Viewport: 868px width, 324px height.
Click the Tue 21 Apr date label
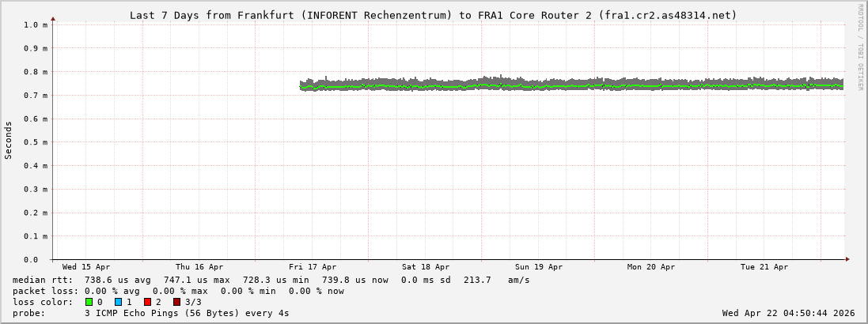(764, 267)
